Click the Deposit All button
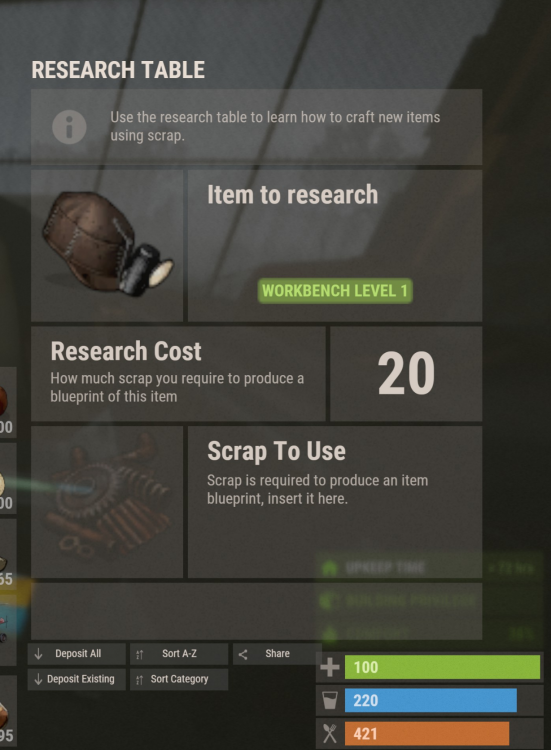551x750 pixels. pos(77,654)
